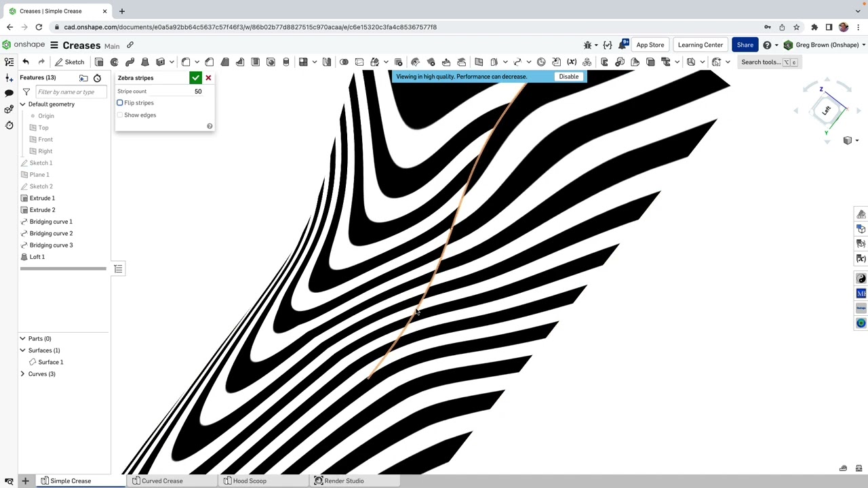Enable the Flip stripes checkbox
This screenshot has height=488, width=868.
click(120, 103)
